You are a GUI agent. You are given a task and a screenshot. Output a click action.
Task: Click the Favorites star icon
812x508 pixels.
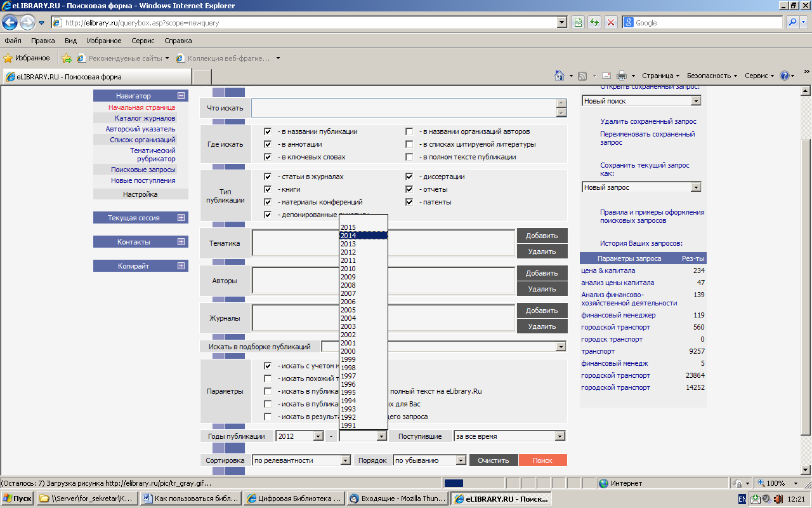[x=8, y=58]
